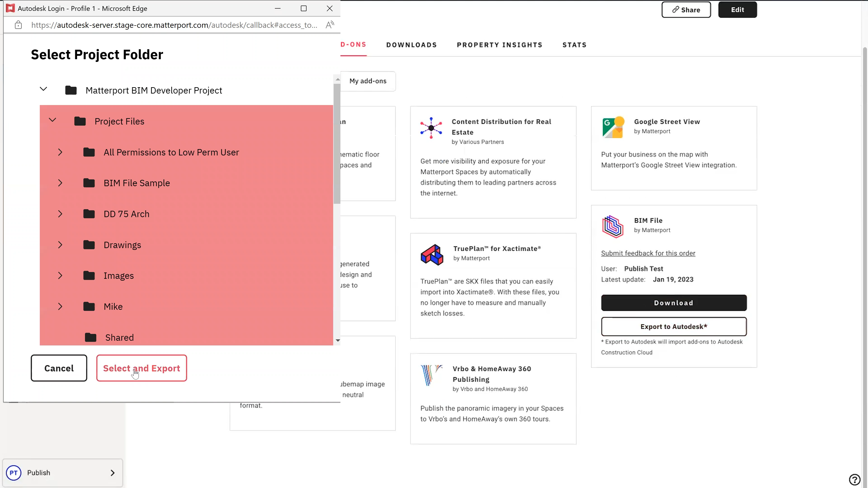Open the Property Insights tab
Image resolution: width=868 pixels, height=488 pixels.
tap(499, 45)
